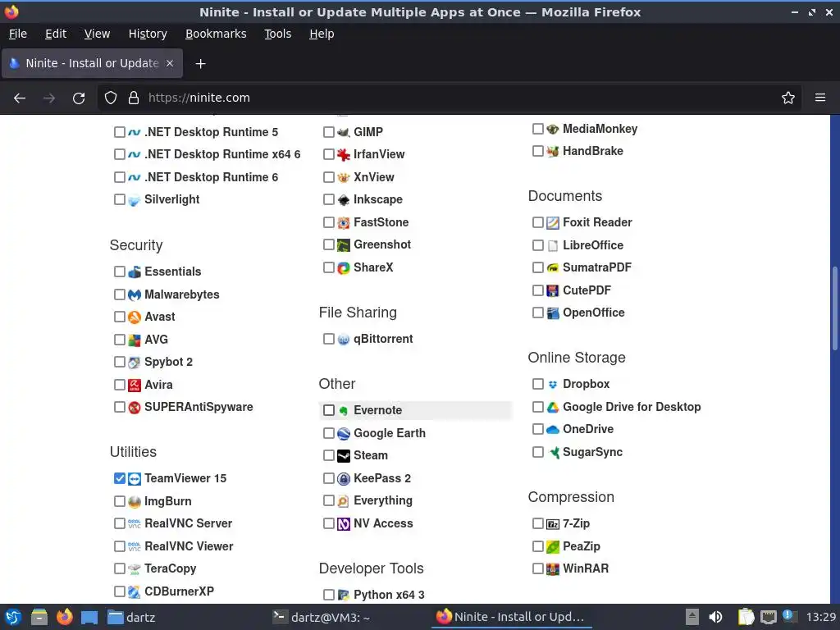Open the View menu
840x630 pixels.
coord(97,34)
